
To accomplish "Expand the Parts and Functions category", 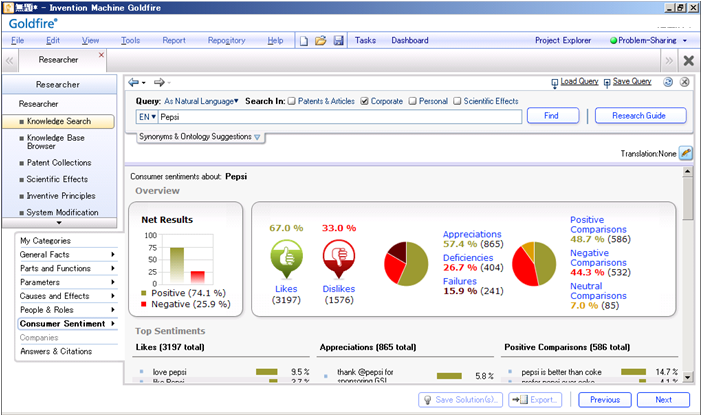I will [113, 268].
